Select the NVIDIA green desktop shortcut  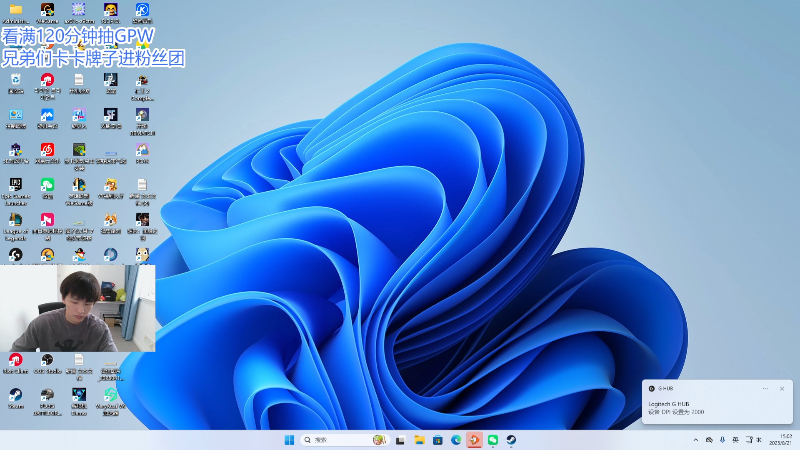(x=79, y=156)
